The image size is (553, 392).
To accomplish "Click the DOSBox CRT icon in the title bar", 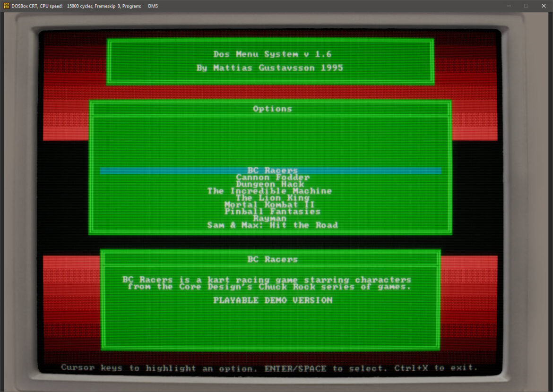I will click(7, 6).
